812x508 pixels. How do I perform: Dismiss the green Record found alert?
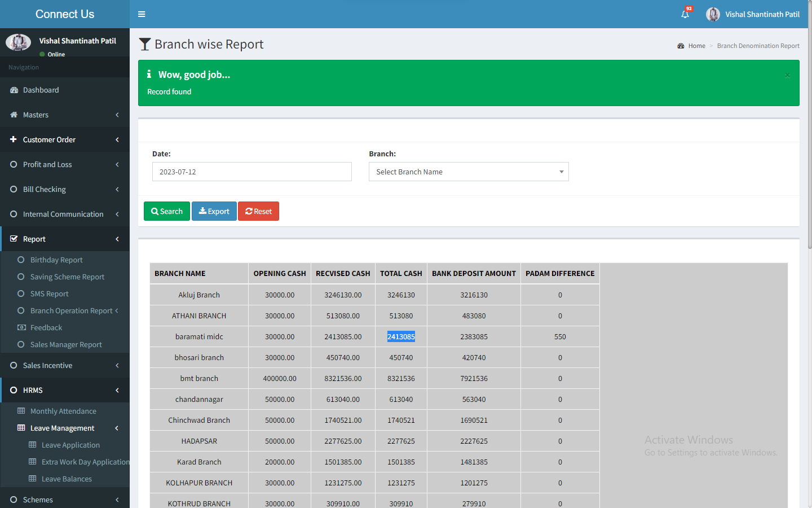(787, 75)
